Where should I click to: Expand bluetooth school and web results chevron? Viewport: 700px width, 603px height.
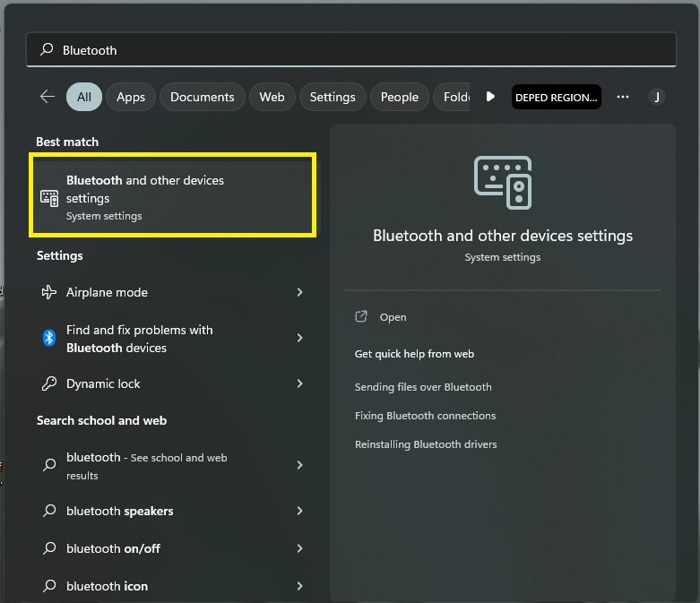pos(299,465)
